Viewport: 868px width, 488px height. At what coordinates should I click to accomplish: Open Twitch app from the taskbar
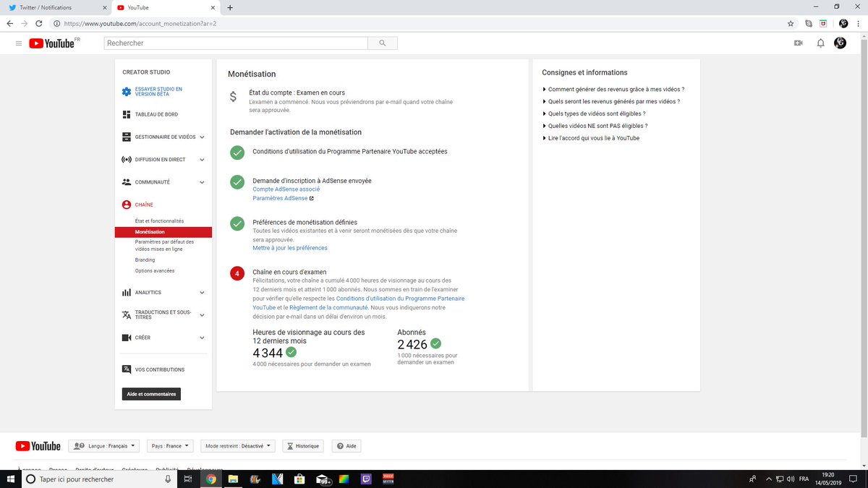(365, 479)
